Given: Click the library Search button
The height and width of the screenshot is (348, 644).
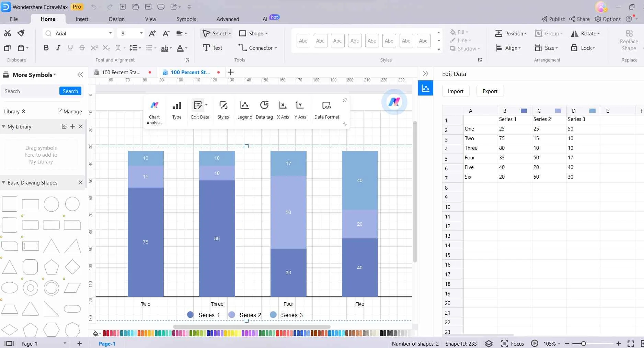Looking at the screenshot, I should pos(70,91).
